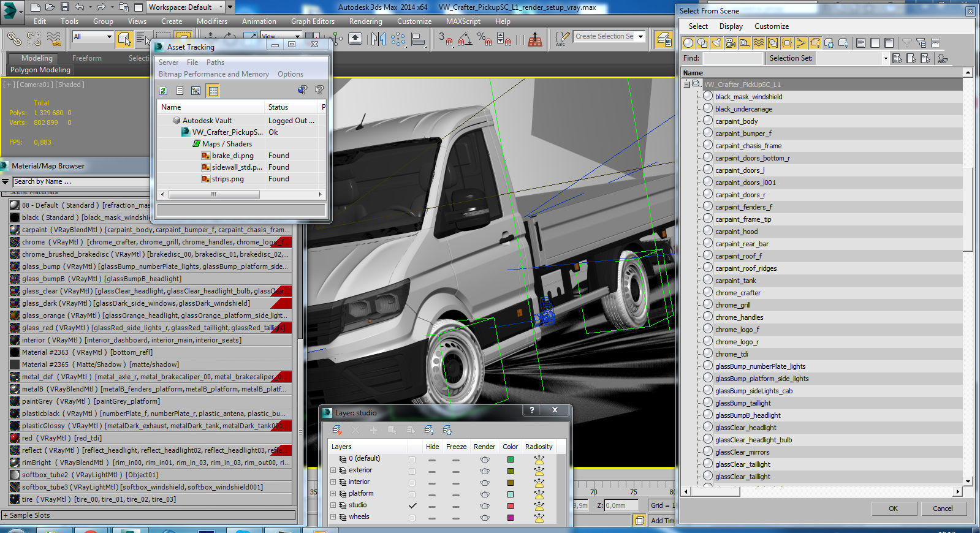Toggle Display Shapes filter in Select From Scene
Screen dimensions: 980x533
point(702,43)
